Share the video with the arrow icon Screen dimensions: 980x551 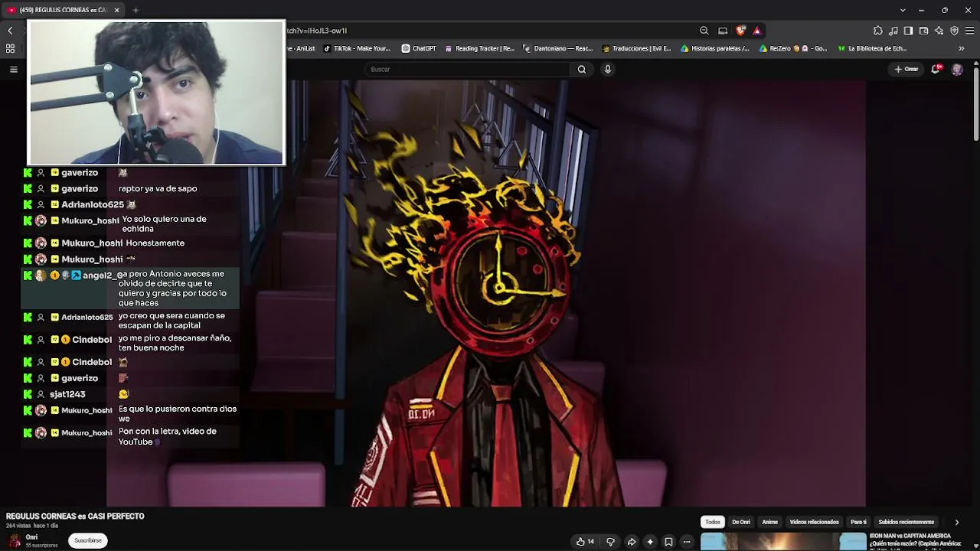632,542
